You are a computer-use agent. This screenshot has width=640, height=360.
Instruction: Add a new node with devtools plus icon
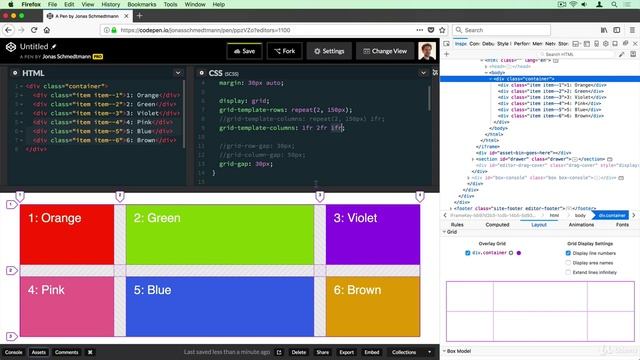tap(447, 54)
